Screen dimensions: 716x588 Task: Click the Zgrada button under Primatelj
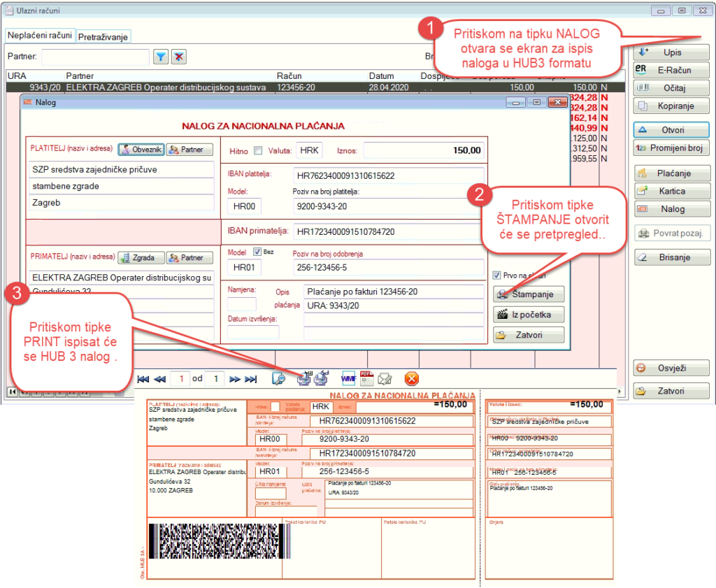click(141, 257)
